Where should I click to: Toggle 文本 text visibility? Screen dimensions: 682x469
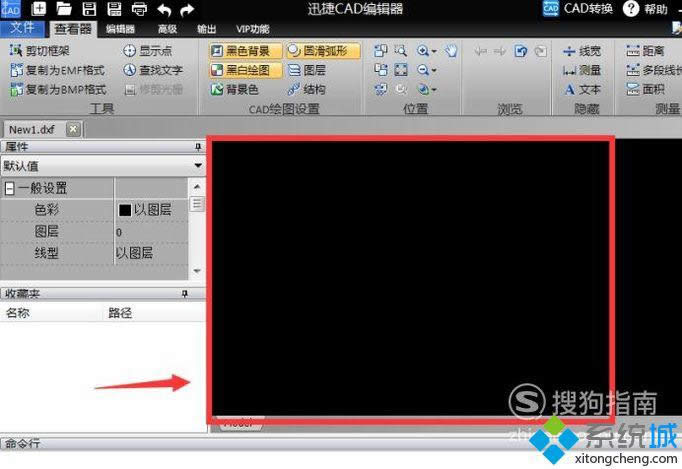click(582, 90)
